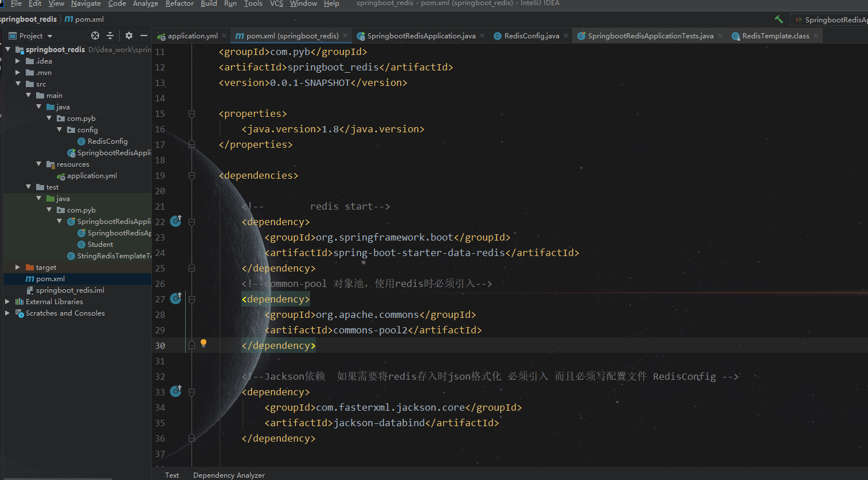Fold the dependency block at line 33
This screenshot has height=480, width=868.
(192, 392)
